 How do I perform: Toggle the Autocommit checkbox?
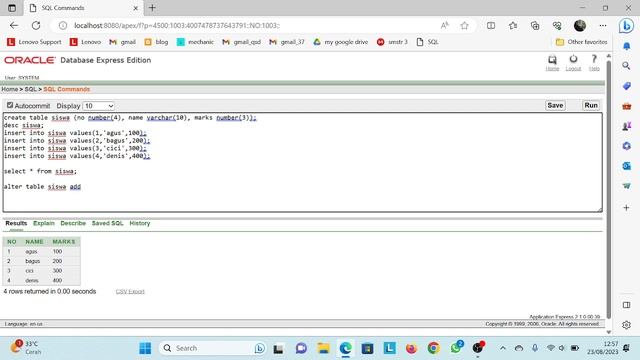[10, 105]
